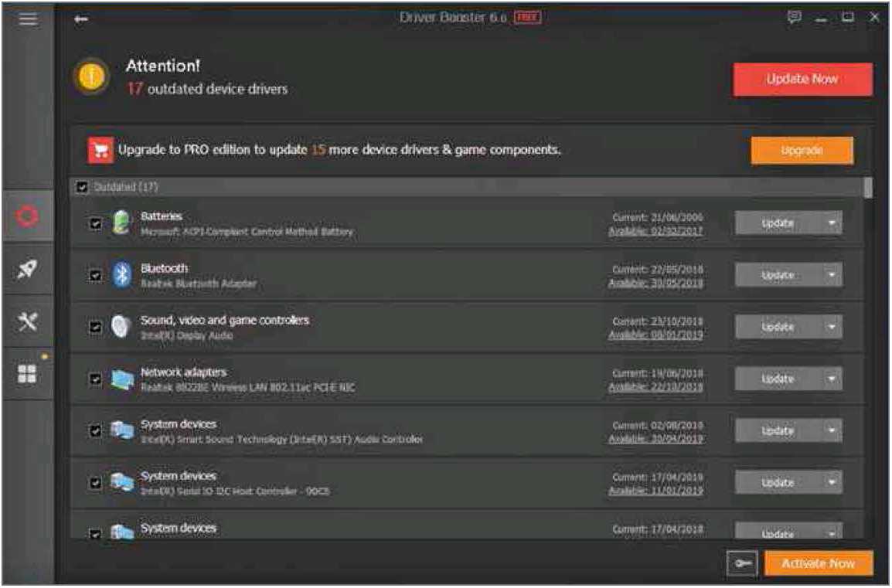Viewport: 892px width, 588px height.
Task: Select the Realtek Wireless LAN 802.11ac text
Action: click(x=247, y=388)
